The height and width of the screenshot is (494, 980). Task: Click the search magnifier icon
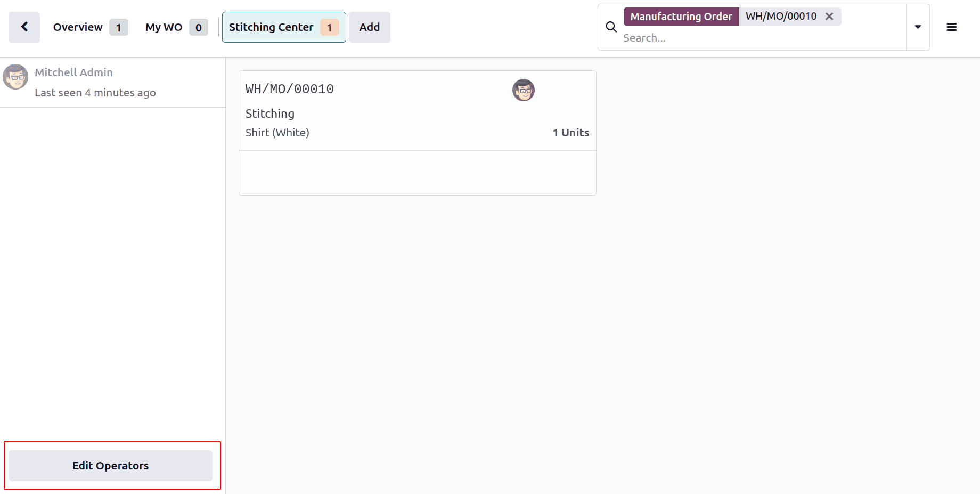611,27
